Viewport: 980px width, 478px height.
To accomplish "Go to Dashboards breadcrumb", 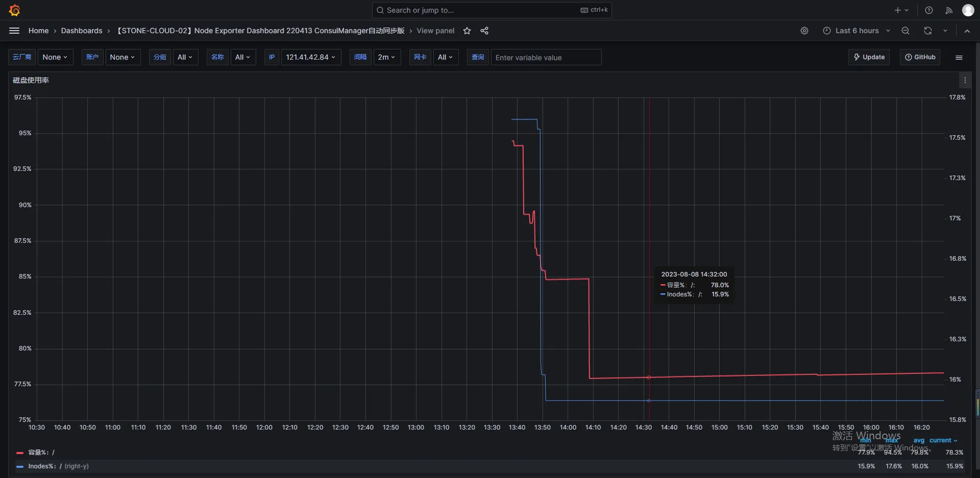I will coord(82,31).
